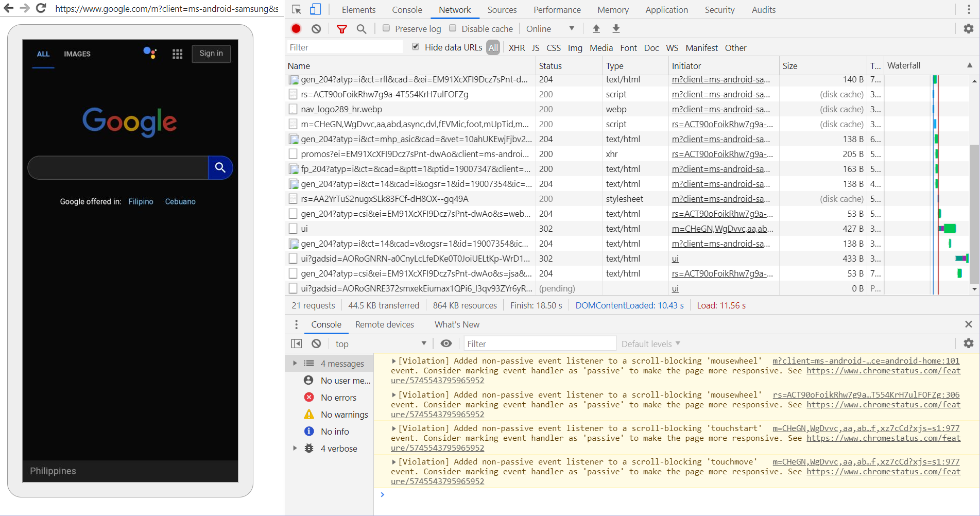980x516 pixels.
Task: Click the blue Google search button
Action: pyautogui.click(x=220, y=167)
